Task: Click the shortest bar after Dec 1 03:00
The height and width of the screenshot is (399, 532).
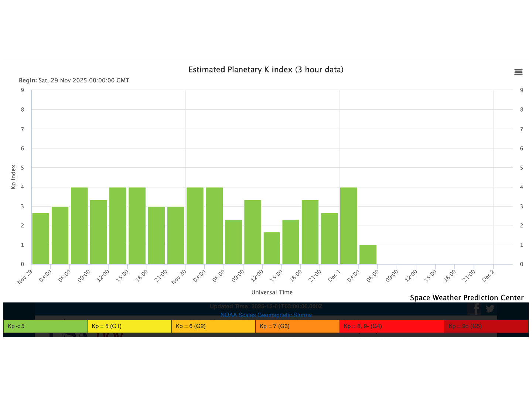Action: (368, 255)
